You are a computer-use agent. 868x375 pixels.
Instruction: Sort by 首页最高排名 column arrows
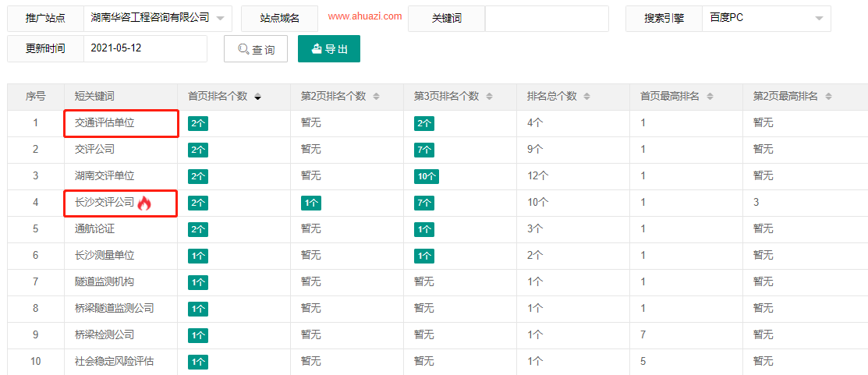point(709,97)
